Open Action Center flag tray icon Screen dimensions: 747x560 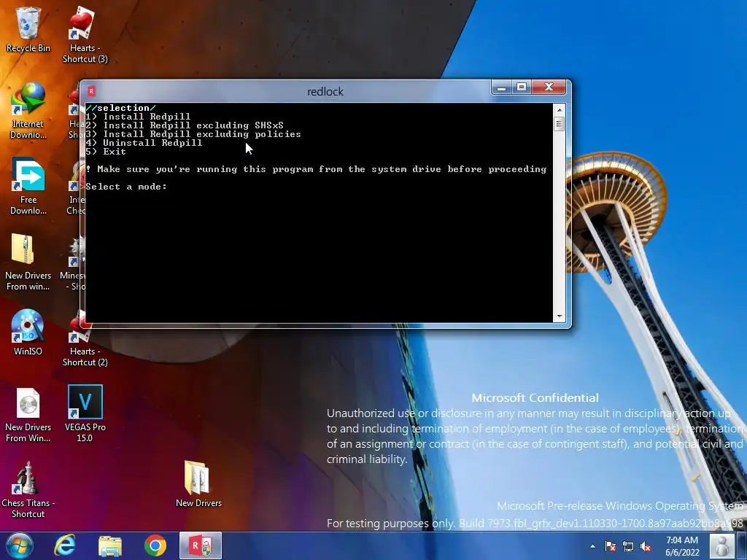coord(610,546)
